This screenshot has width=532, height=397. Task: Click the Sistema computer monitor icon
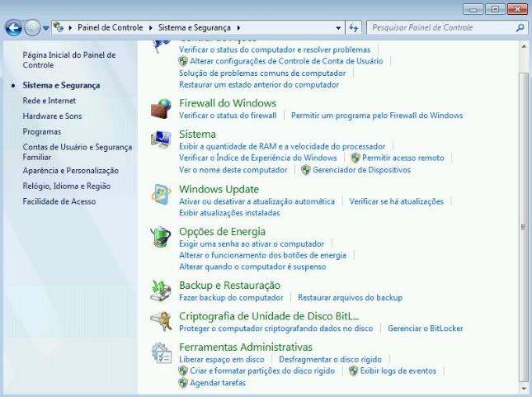pyautogui.click(x=161, y=139)
